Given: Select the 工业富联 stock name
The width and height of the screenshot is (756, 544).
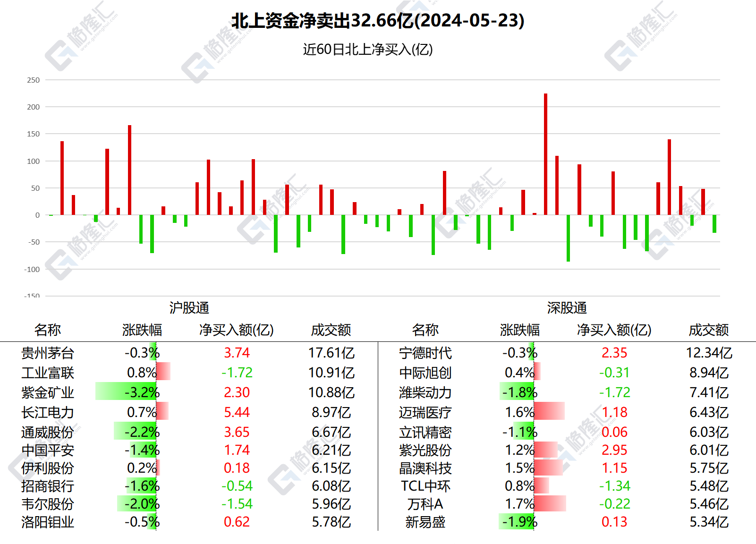Looking at the screenshot, I should click(x=48, y=373).
